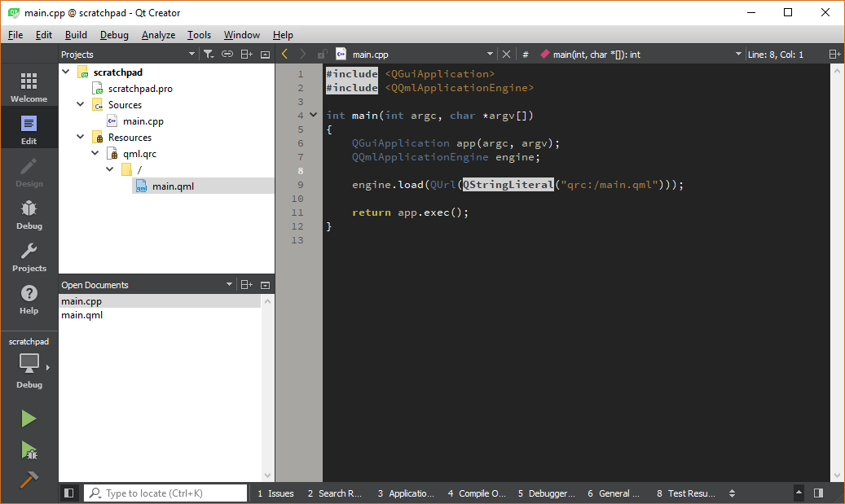Collapse the Sources folder
This screenshot has height=504, width=845.
(x=81, y=105)
